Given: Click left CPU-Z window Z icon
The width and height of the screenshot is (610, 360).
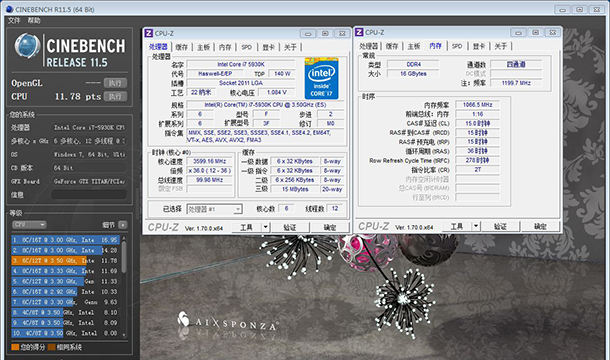Looking at the screenshot, I should point(149,33).
